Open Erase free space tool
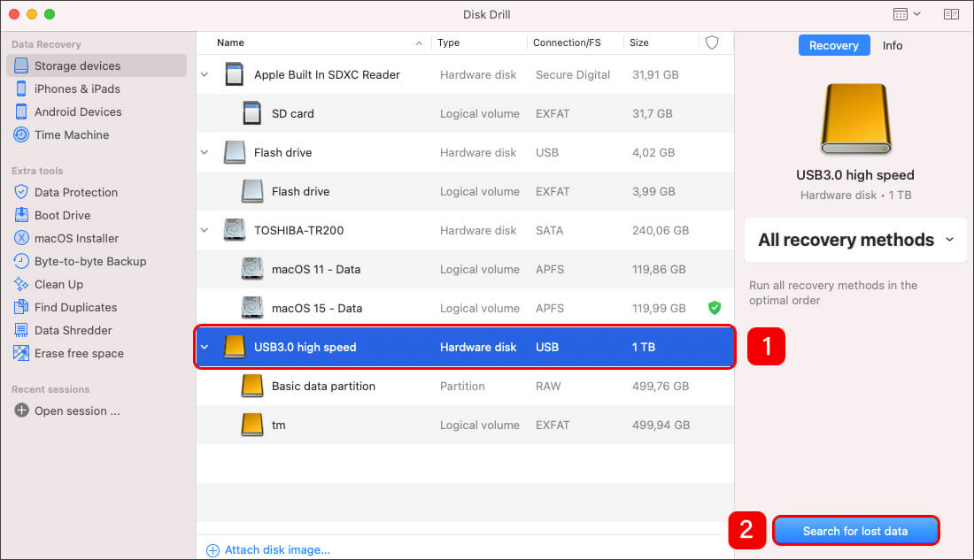Screen dimensions: 974x560 tap(79, 353)
